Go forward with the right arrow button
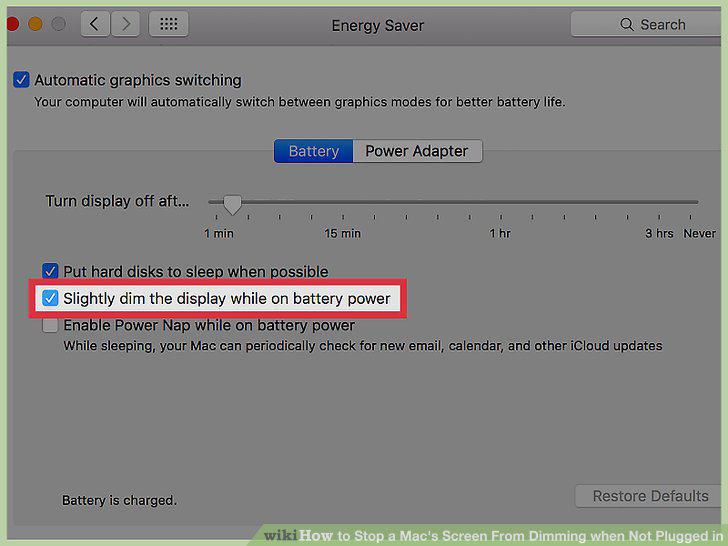 [x=125, y=24]
